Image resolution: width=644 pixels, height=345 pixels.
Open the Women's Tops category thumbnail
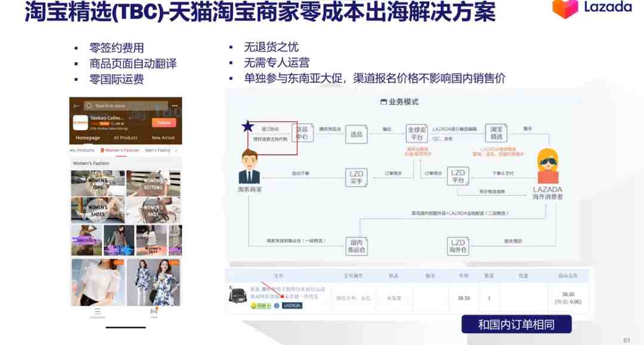pyautogui.click(x=98, y=183)
